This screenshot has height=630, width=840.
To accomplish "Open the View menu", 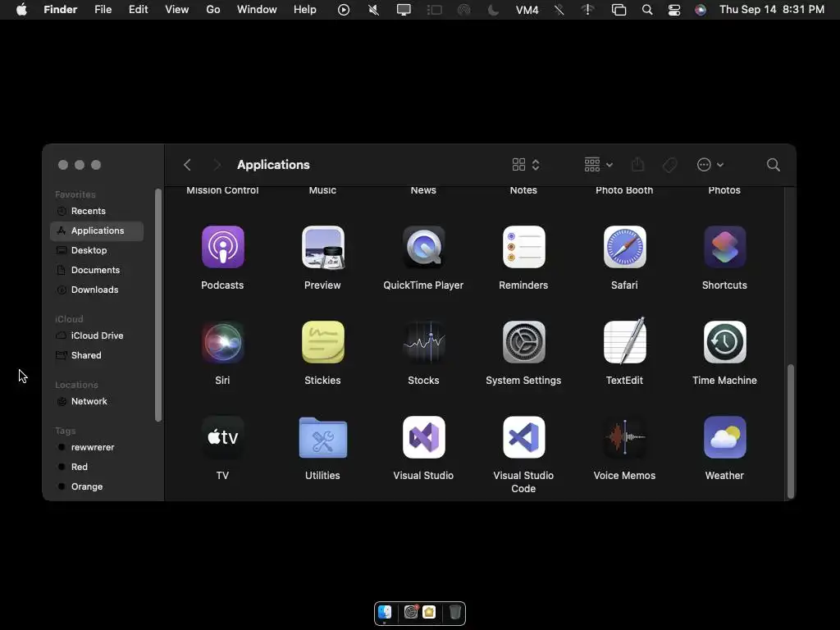I will (177, 10).
